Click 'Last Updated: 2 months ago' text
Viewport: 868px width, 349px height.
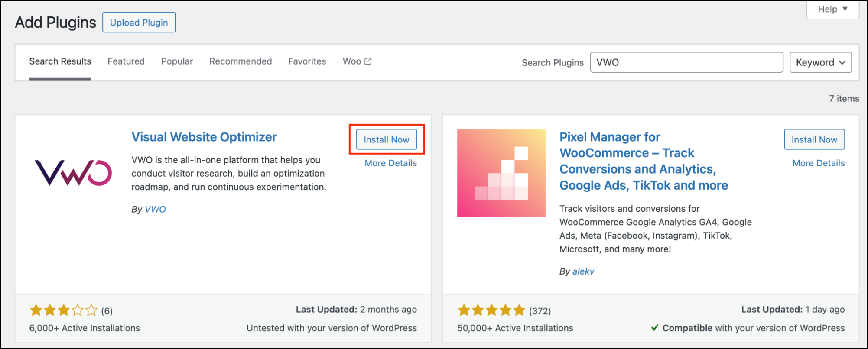pos(356,310)
